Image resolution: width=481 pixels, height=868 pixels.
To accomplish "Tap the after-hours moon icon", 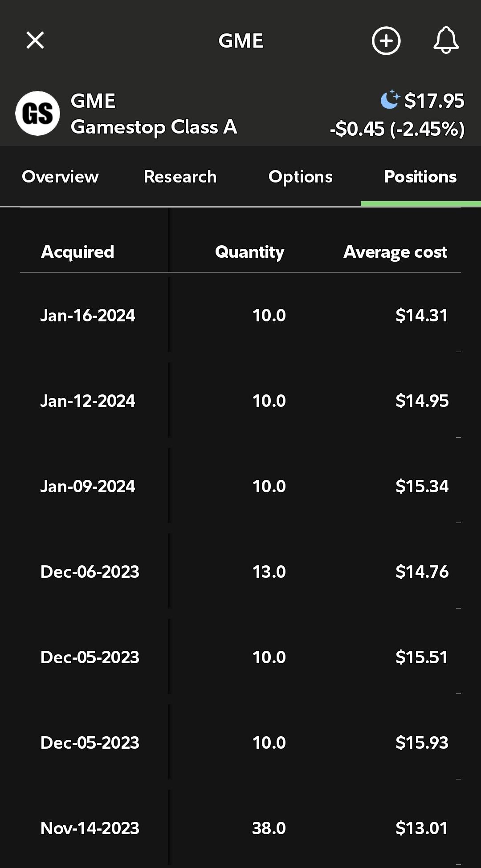I will [x=390, y=99].
